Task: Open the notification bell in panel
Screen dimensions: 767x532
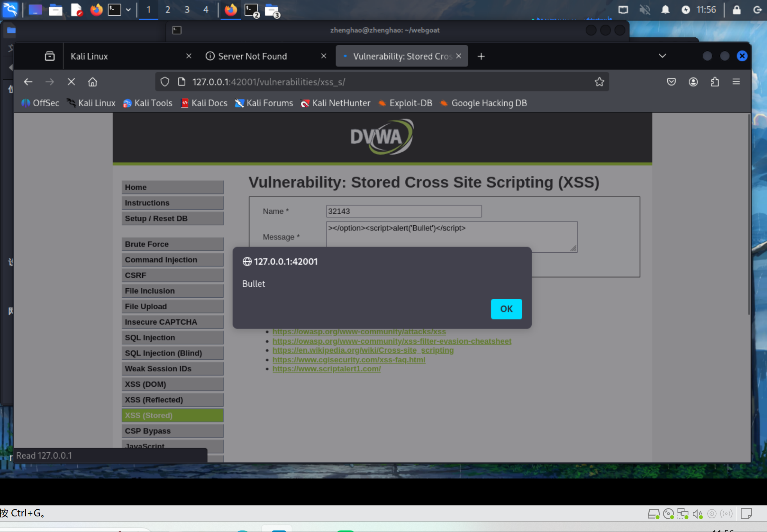Action: [665, 10]
